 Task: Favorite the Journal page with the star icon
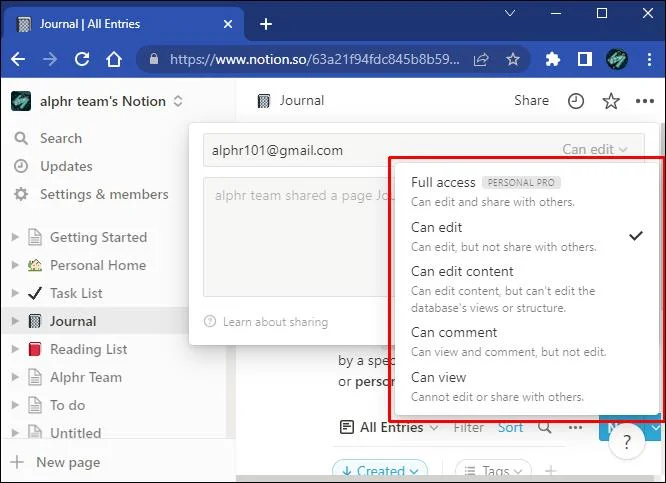[611, 101]
